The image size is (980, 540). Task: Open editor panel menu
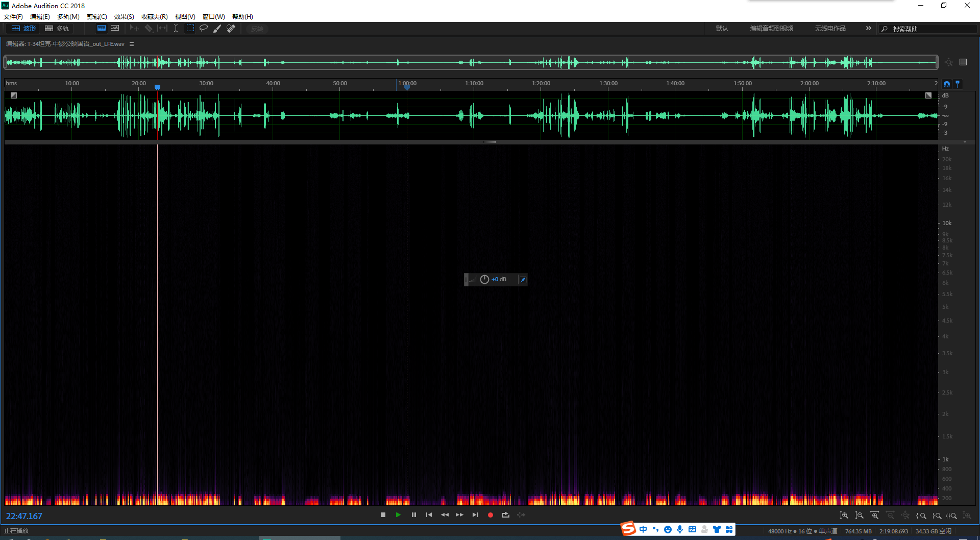point(132,44)
